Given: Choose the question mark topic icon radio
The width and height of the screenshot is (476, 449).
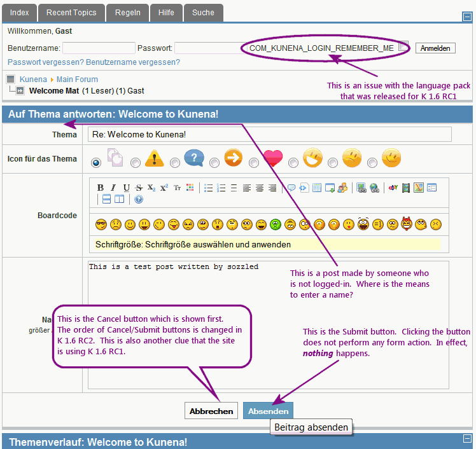Looking at the screenshot, I should (174, 163).
